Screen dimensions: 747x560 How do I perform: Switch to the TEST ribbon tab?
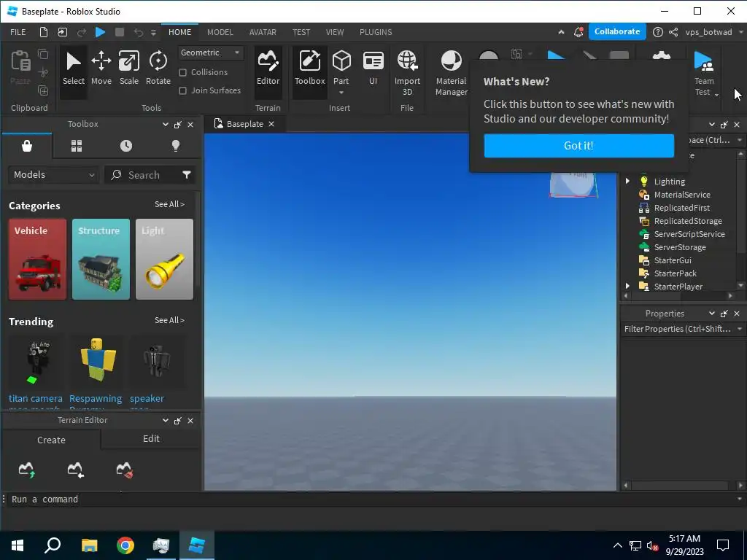[x=301, y=32]
